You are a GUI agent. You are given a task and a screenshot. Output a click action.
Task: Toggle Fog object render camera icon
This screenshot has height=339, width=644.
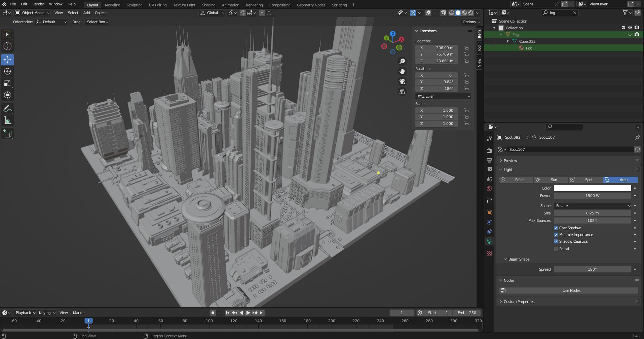637,35
